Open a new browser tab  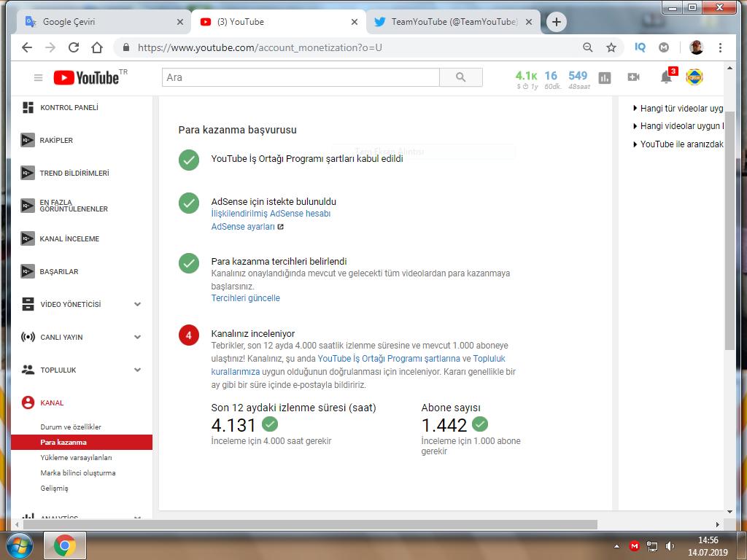click(x=557, y=22)
